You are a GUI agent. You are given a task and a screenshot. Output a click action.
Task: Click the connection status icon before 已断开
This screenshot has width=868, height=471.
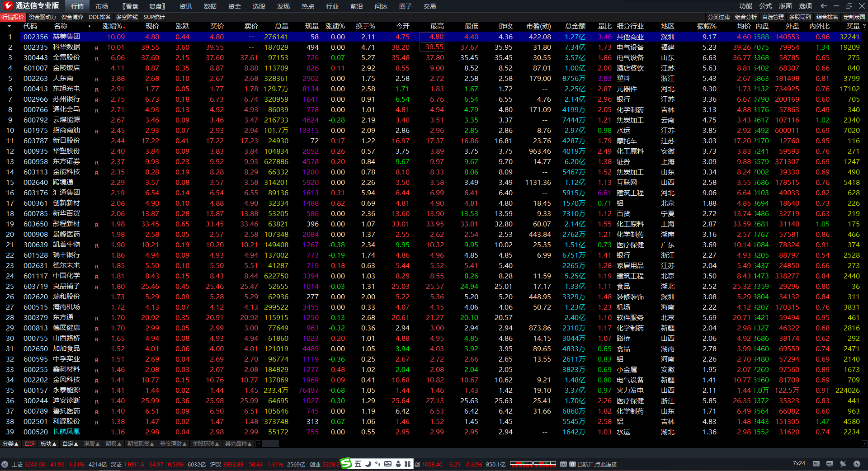click(563, 464)
